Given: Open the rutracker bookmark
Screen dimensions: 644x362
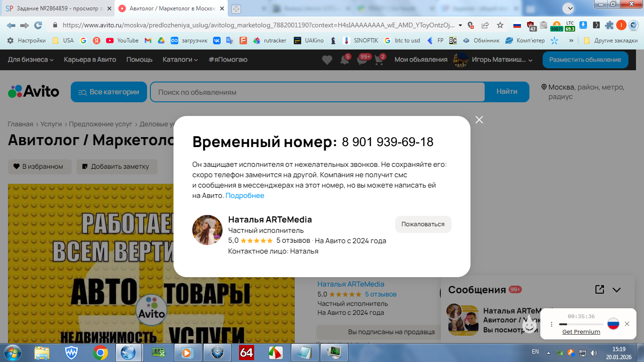Looking at the screenshot, I should (x=270, y=41).
